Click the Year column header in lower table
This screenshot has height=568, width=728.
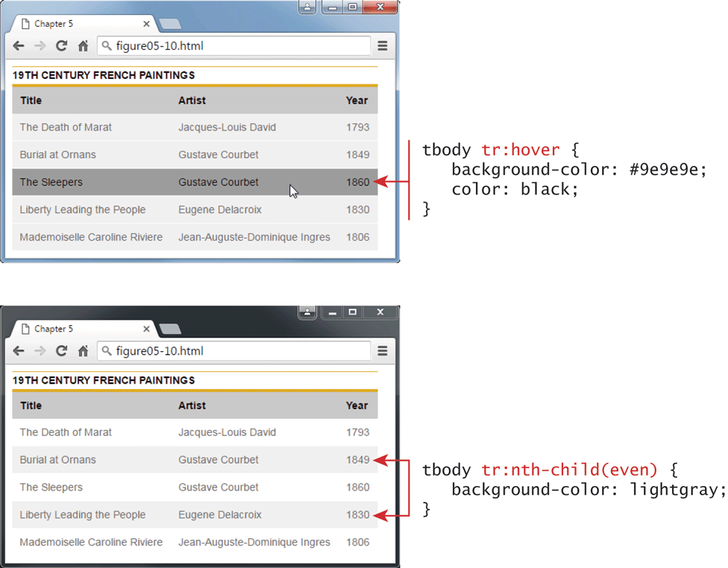tap(357, 406)
